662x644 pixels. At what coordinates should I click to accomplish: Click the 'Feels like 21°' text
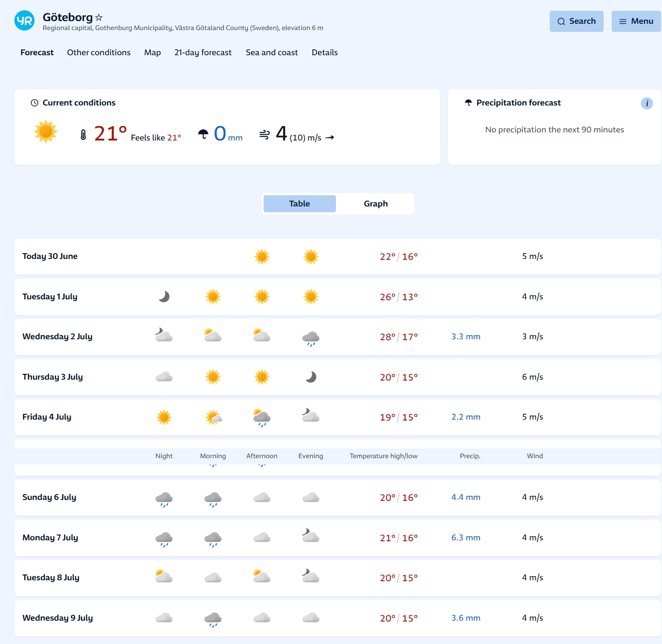coord(156,138)
